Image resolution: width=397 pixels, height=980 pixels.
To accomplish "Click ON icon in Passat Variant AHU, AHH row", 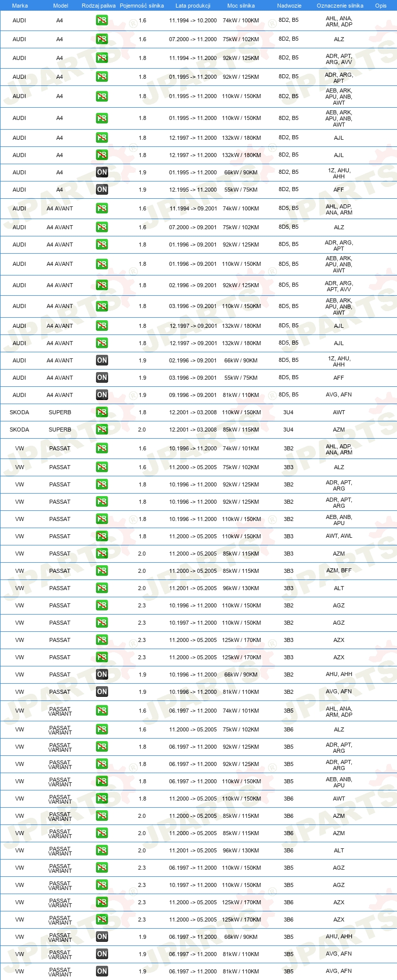I will pos(102,937).
